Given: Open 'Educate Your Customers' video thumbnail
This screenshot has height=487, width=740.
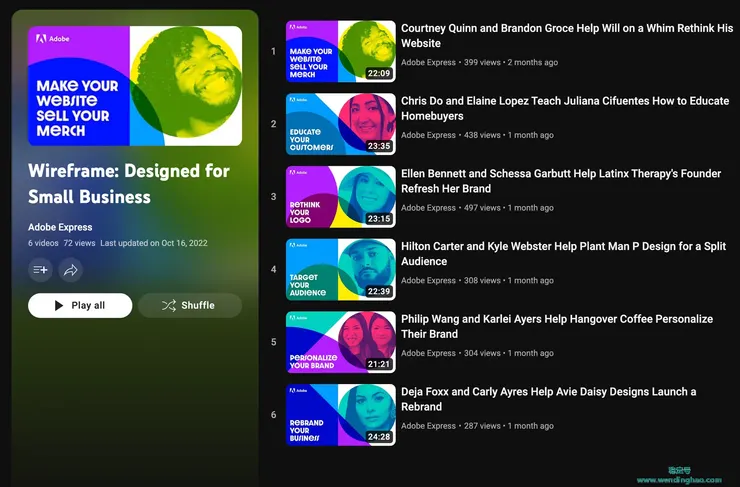Looking at the screenshot, I should pyautogui.click(x=341, y=124).
